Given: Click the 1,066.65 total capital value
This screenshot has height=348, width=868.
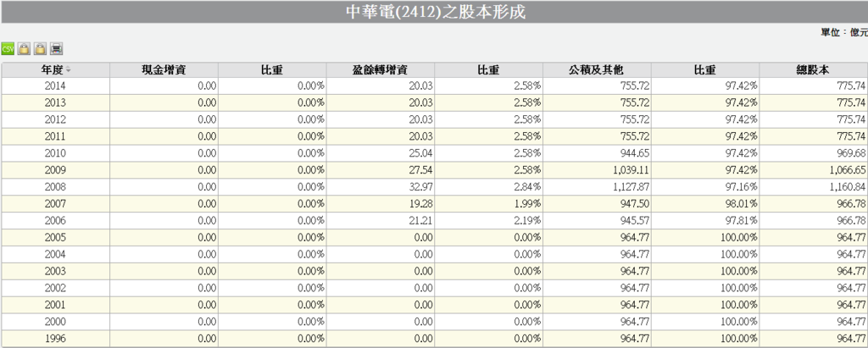Looking at the screenshot, I should pyautogui.click(x=849, y=170).
